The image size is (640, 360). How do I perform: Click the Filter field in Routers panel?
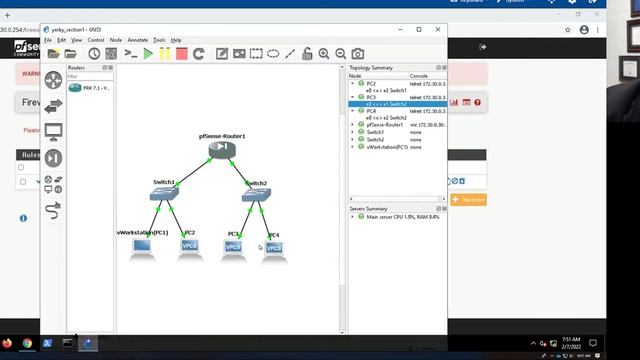90,76
